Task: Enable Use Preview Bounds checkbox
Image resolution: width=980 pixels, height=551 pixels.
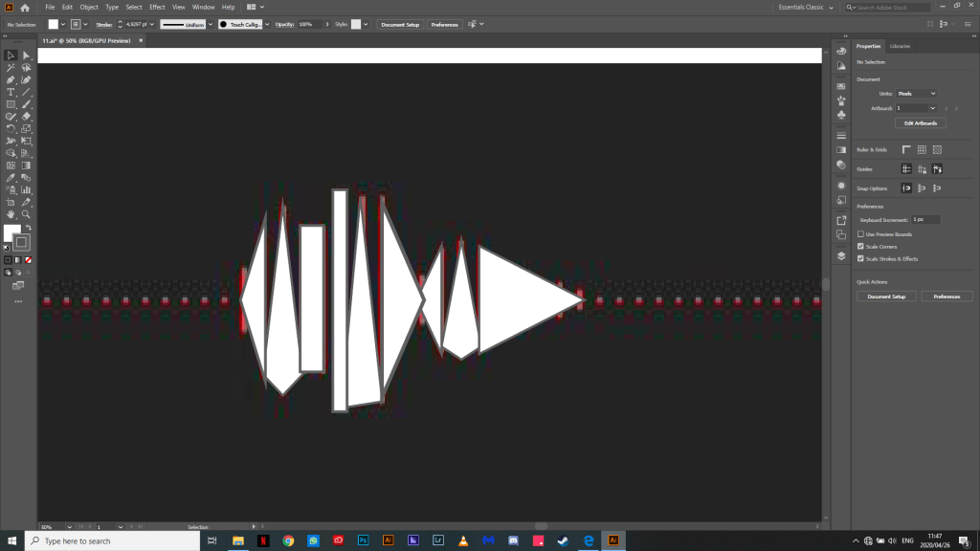Action: pyautogui.click(x=860, y=234)
